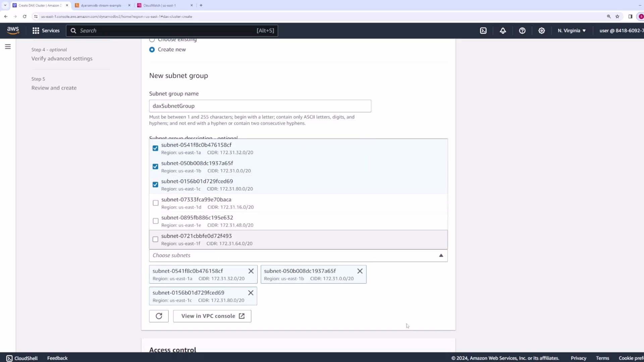Uncheck subnet-0156b01d729fced69 checkbox
Image resolution: width=644 pixels, height=362 pixels.
[155, 185]
